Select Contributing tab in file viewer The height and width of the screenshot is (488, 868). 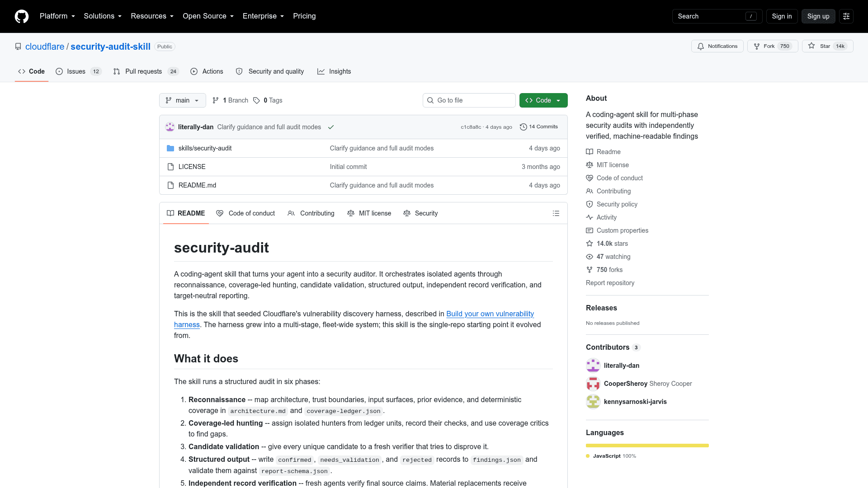pyautogui.click(x=311, y=213)
